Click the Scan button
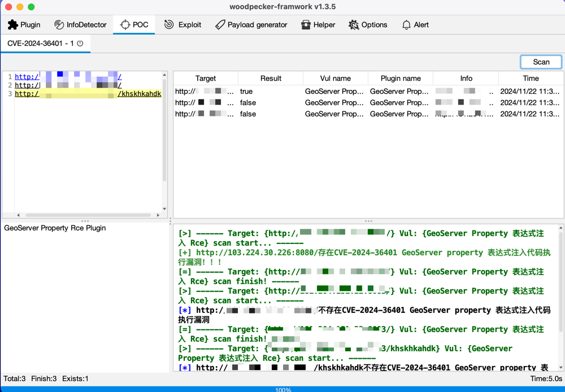 (x=541, y=62)
